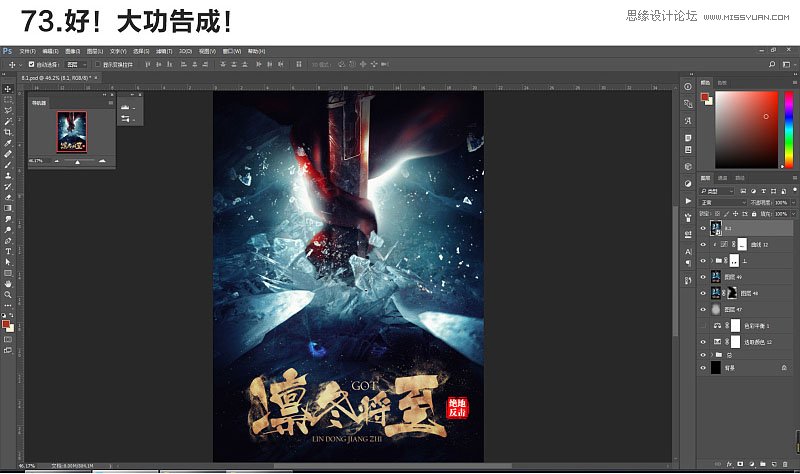Select the Brush tool

8,164
